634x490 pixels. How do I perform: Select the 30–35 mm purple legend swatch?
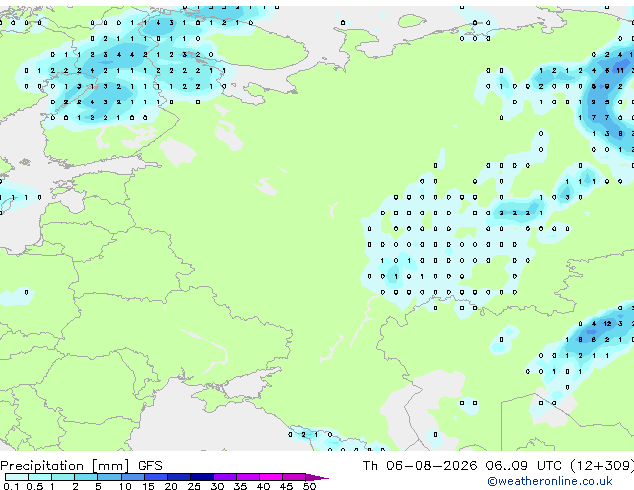pos(225,477)
